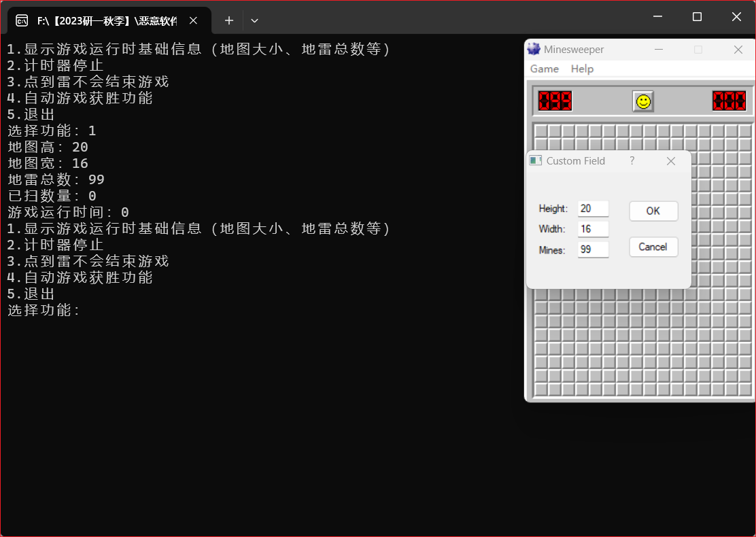Viewport: 756px width, 537px height.
Task: Close the Custom Field dialog with X
Action: pyautogui.click(x=670, y=161)
